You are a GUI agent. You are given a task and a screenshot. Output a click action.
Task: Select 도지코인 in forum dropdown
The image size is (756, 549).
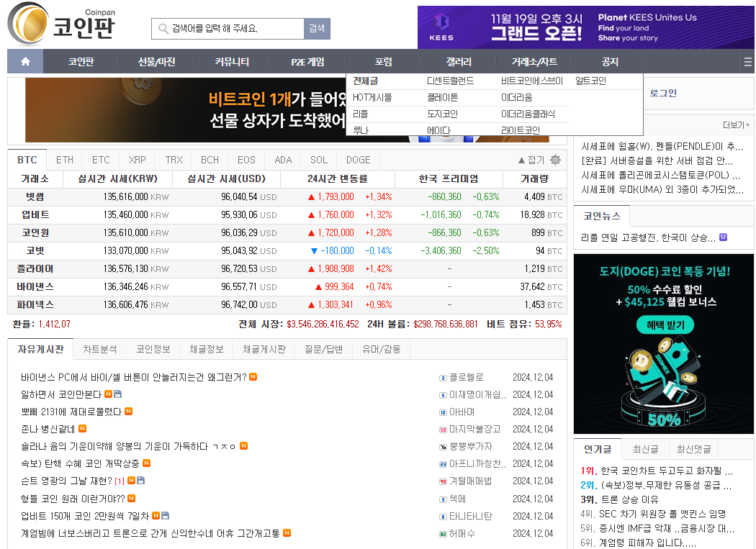[442, 114]
